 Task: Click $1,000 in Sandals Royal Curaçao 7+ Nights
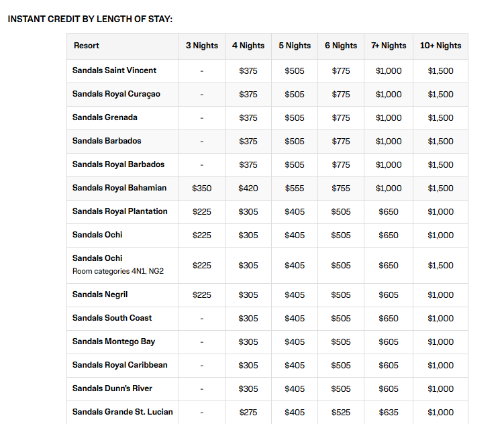tap(389, 95)
